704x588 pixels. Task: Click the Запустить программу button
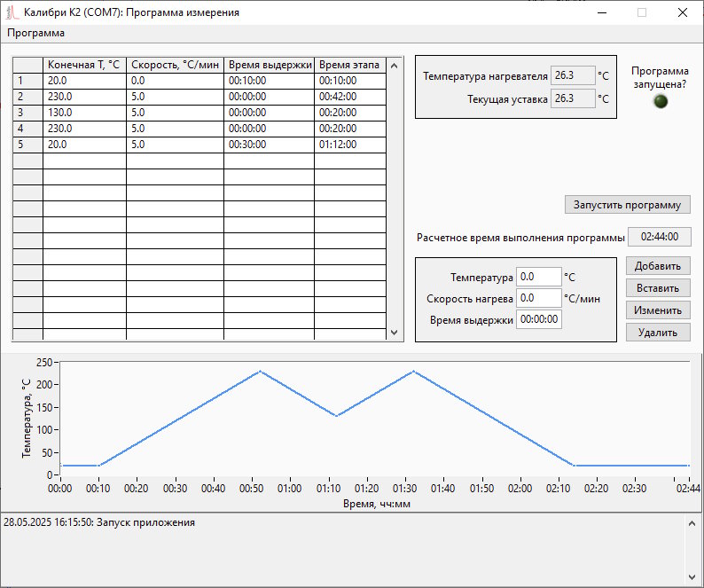point(627,205)
